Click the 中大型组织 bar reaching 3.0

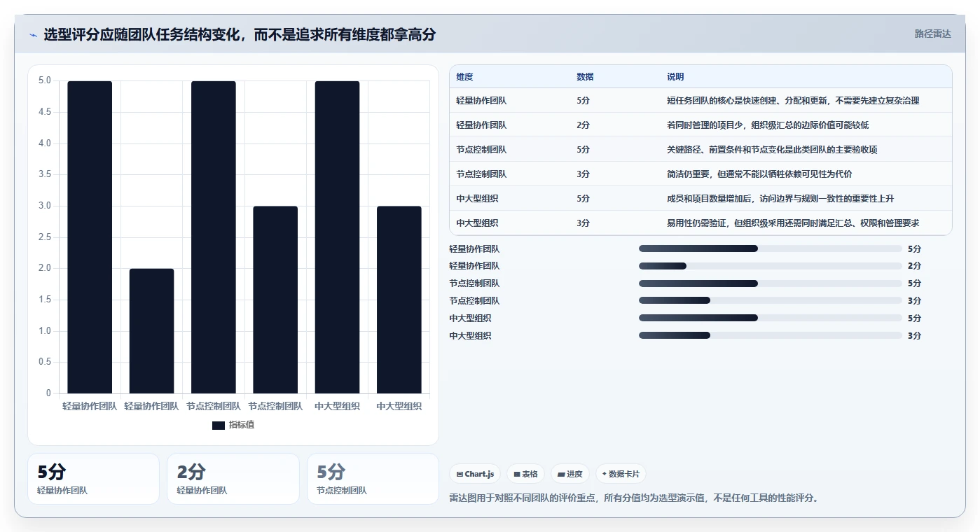399,300
